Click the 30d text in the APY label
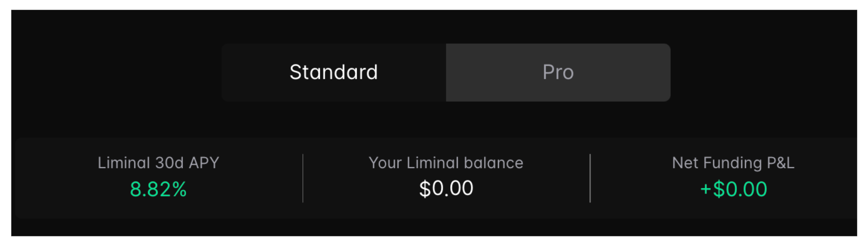This screenshot has height=246, width=868. click(x=169, y=163)
